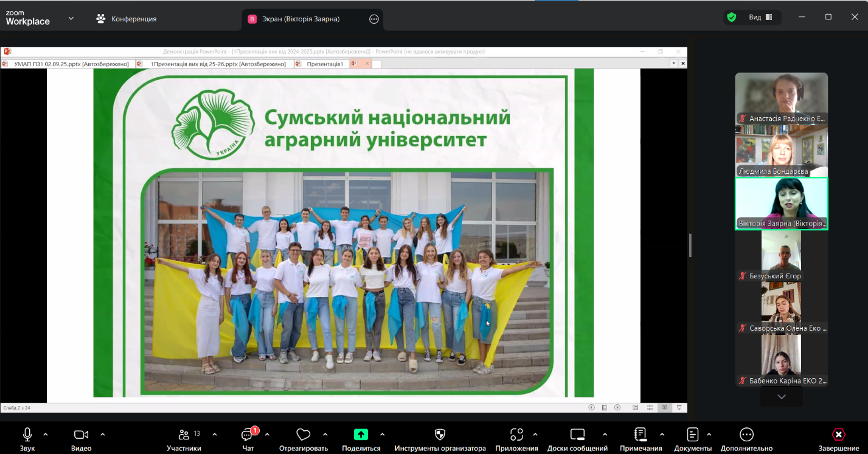This screenshot has height=454, width=868.
Task: Open the Приложения apps icon
Action: pyautogui.click(x=516, y=435)
